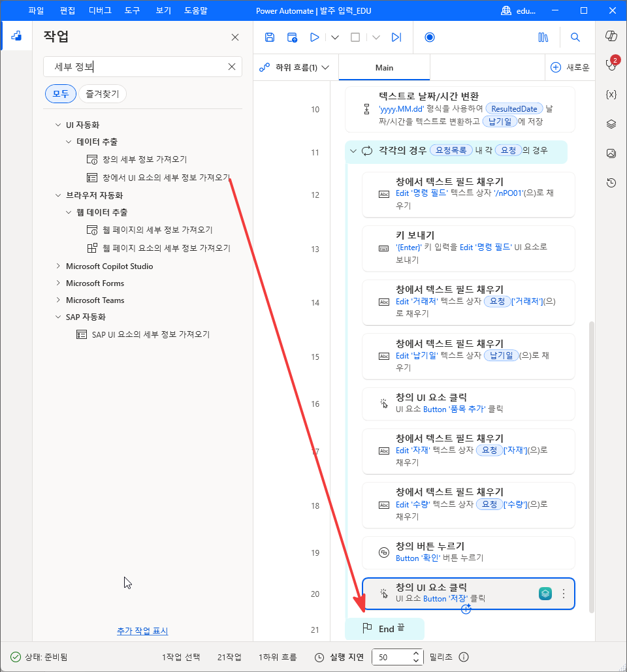The height and width of the screenshot is (672, 627).
Task: Open the 하위 흐름(1) dropdown
Action: (295, 67)
